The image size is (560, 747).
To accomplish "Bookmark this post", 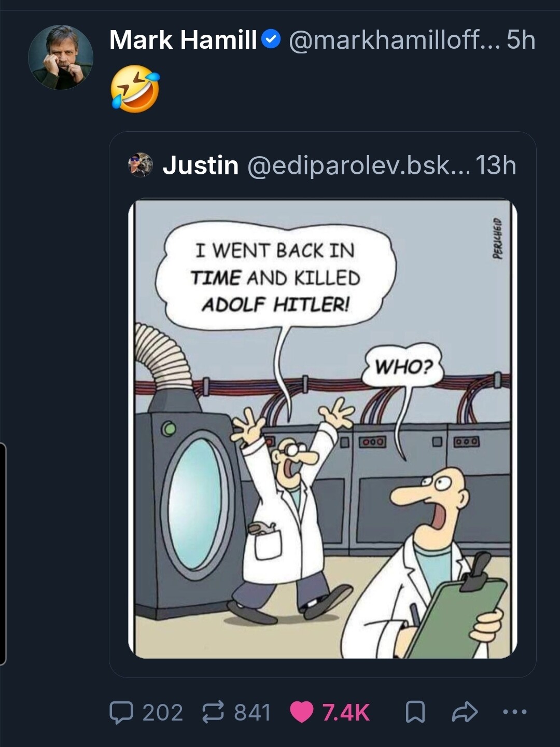I will point(415,712).
